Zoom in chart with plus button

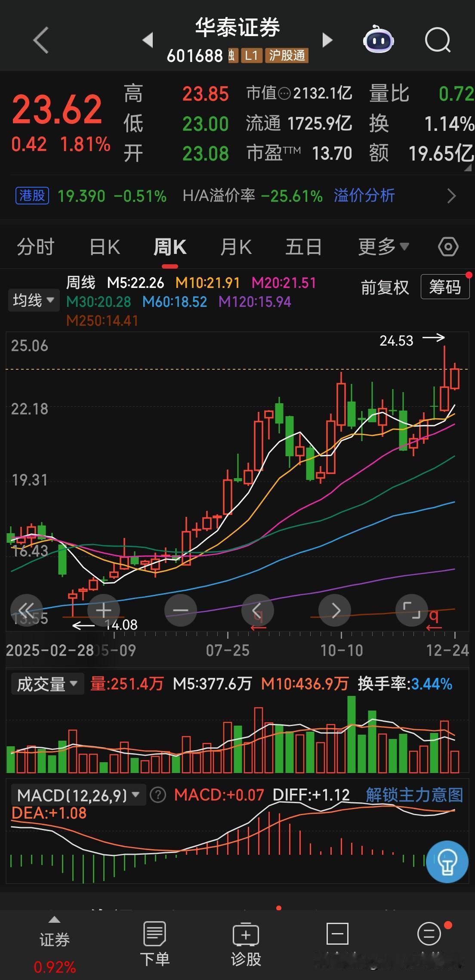pos(103,610)
